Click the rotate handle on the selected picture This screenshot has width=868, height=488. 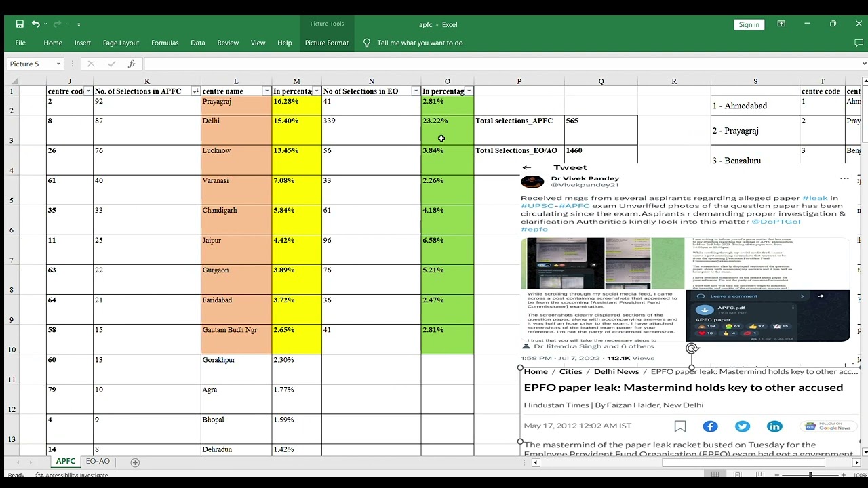(x=692, y=348)
